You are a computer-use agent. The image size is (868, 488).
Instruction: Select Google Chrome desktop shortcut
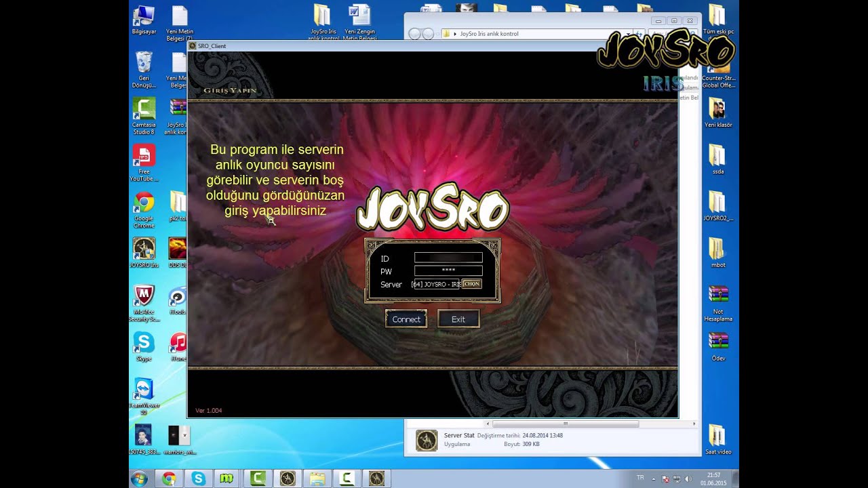coord(144,209)
